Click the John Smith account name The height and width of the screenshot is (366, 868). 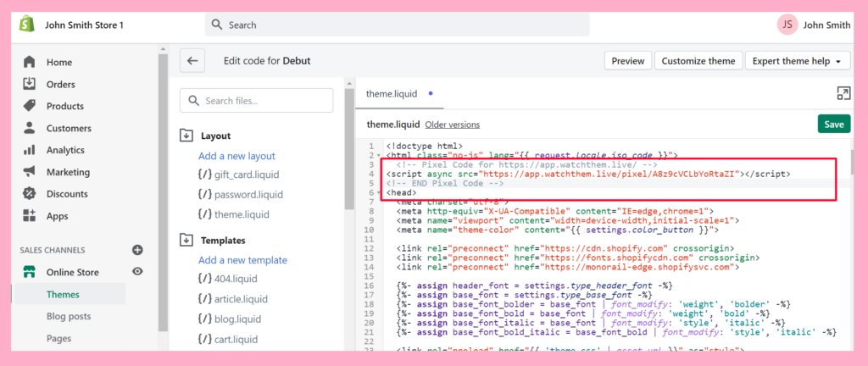coord(826,25)
